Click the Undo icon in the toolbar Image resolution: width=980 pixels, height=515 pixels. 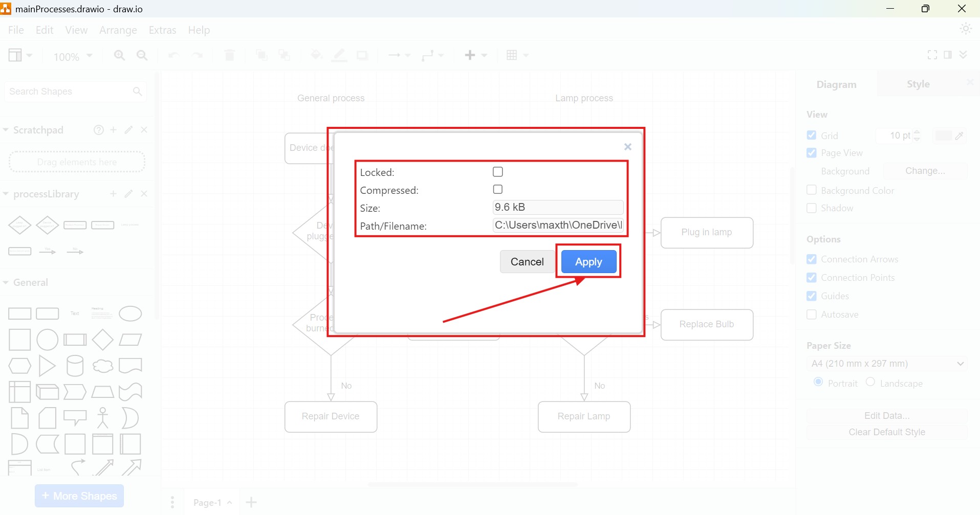pyautogui.click(x=173, y=55)
